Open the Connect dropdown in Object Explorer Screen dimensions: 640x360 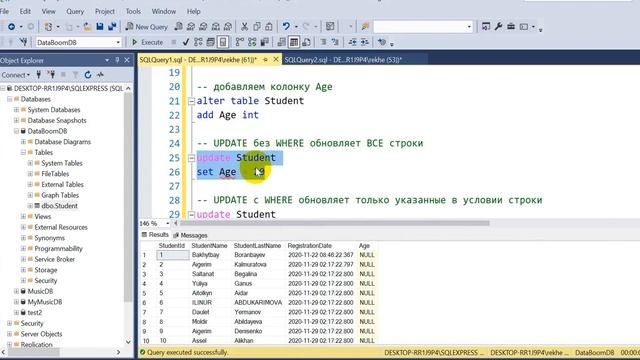tap(16, 75)
